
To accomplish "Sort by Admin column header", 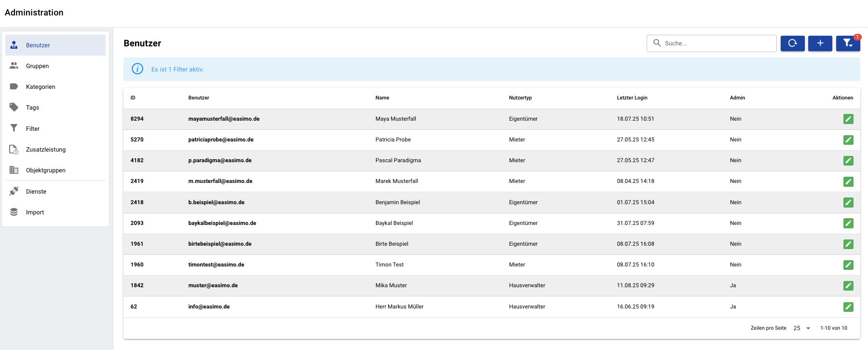I will [737, 98].
